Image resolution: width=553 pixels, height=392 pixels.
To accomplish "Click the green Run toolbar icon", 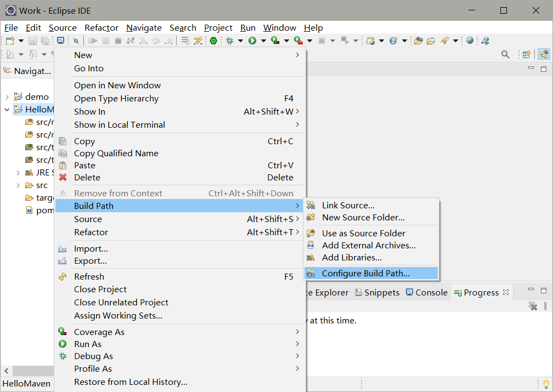I will pyautogui.click(x=252, y=41).
